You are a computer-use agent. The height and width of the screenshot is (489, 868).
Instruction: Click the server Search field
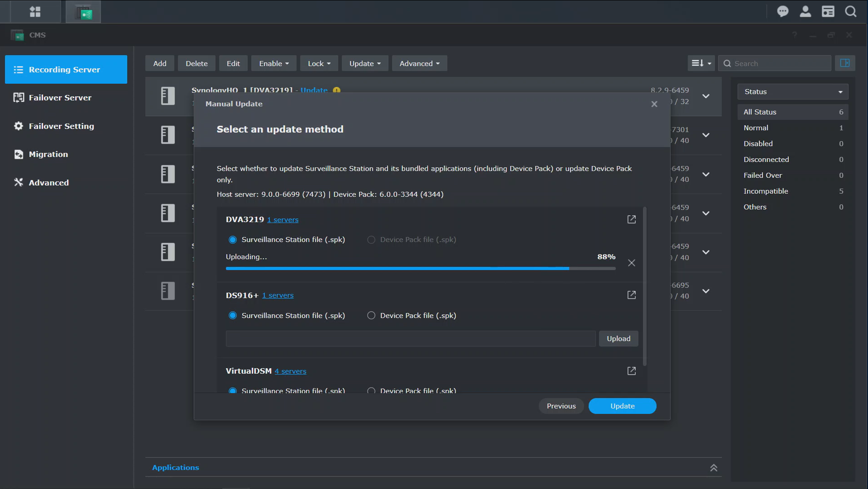click(x=775, y=63)
